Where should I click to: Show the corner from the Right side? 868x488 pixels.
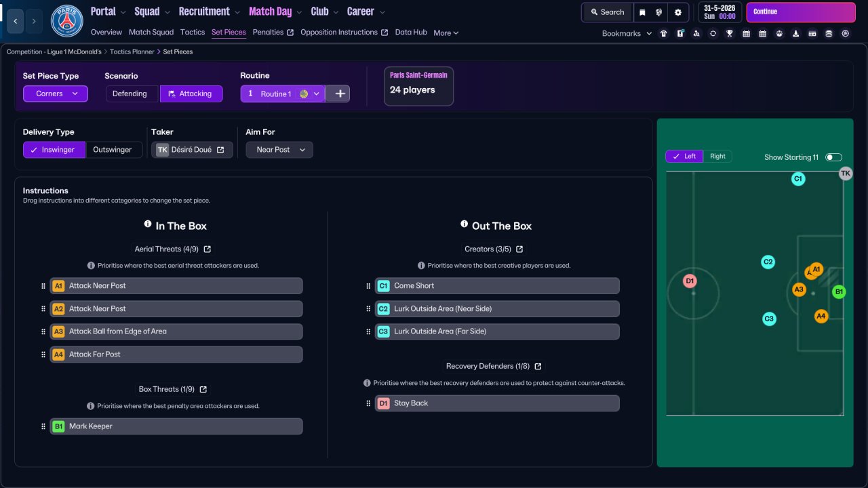[717, 157]
